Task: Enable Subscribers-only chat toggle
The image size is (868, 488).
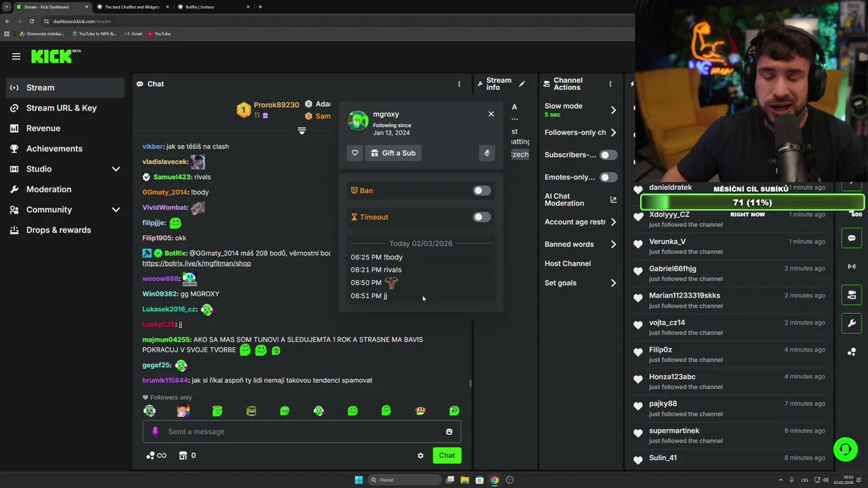Action: click(608, 155)
